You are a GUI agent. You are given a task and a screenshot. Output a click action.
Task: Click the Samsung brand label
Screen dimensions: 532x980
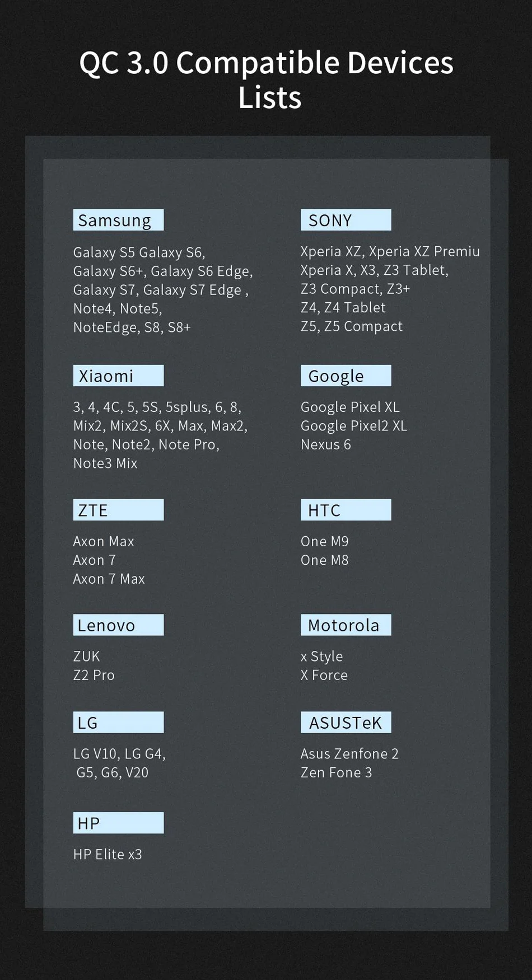point(118,220)
